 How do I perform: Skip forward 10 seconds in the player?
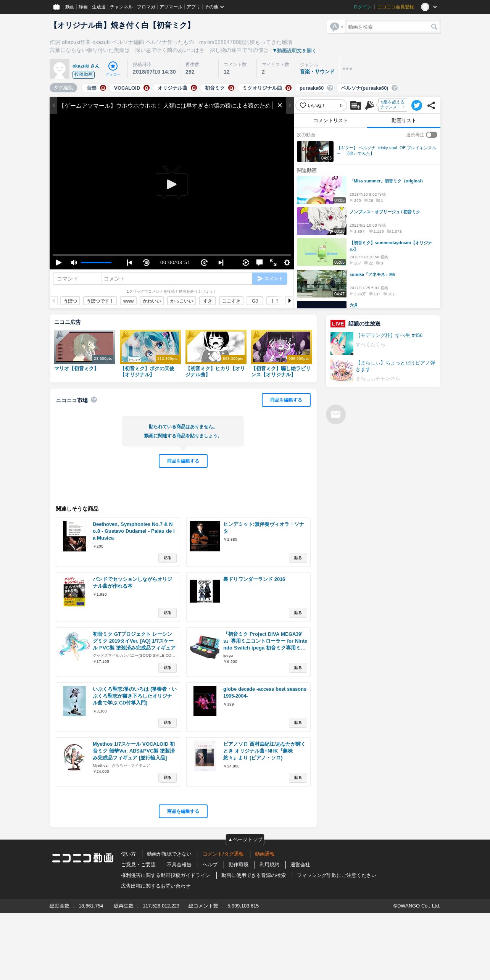pyautogui.click(x=204, y=263)
